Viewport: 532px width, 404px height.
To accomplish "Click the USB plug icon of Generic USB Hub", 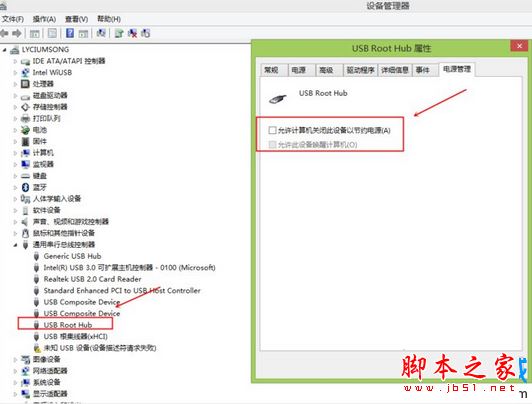I will (37, 256).
